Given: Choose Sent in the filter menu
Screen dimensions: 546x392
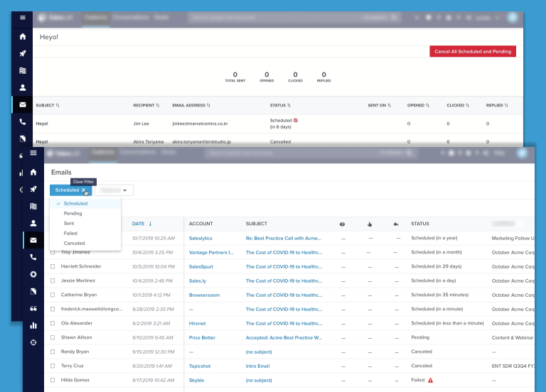Looking at the screenshot, I should pos(85,223).
